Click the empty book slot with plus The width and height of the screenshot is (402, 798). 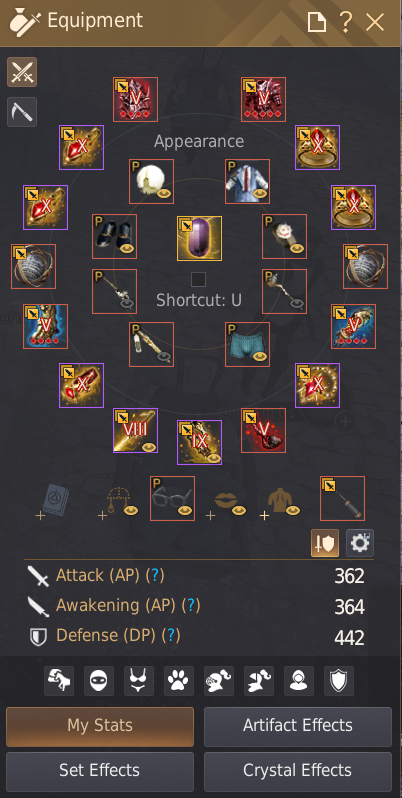click(54, 500)
